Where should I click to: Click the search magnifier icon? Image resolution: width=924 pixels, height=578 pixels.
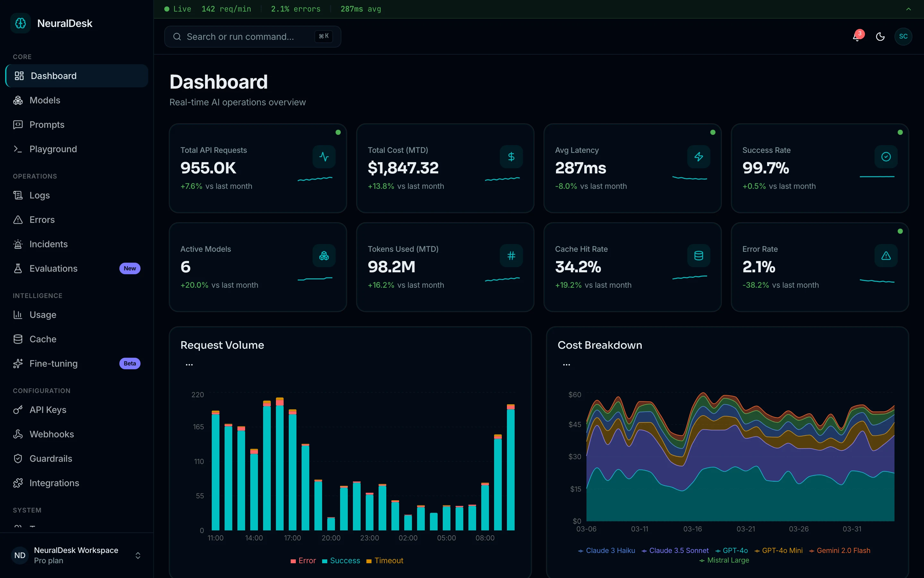pos(177,37)
